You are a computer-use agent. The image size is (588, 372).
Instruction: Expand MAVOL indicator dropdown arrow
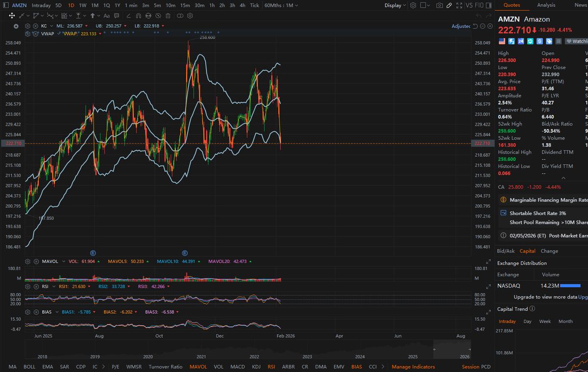pyautogui.click(x=64, y=261)
